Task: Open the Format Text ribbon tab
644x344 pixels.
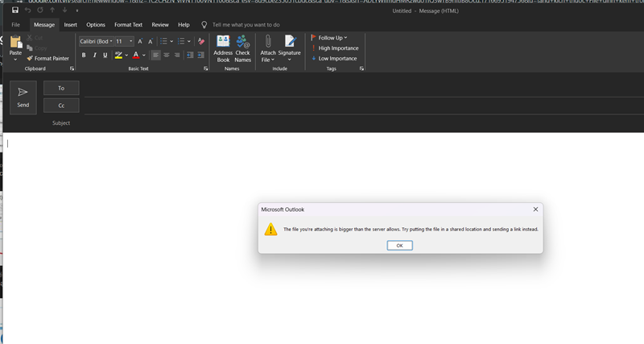Action: click(128, 25)
